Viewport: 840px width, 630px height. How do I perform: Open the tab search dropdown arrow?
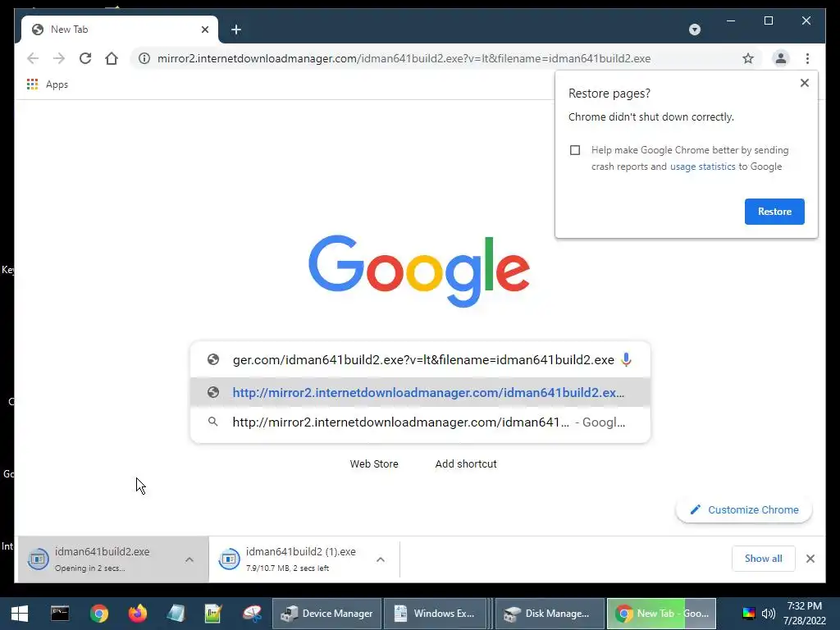point(694,30)
